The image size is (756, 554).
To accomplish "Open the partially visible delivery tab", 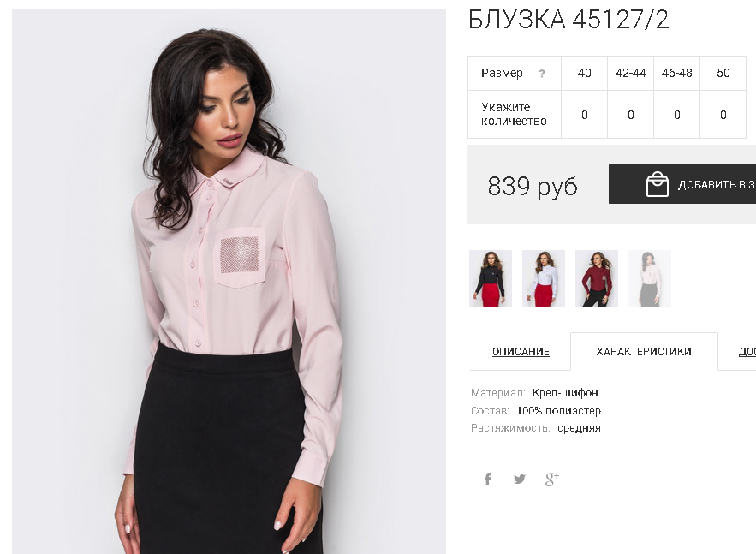I will click(x=747, y=351).
